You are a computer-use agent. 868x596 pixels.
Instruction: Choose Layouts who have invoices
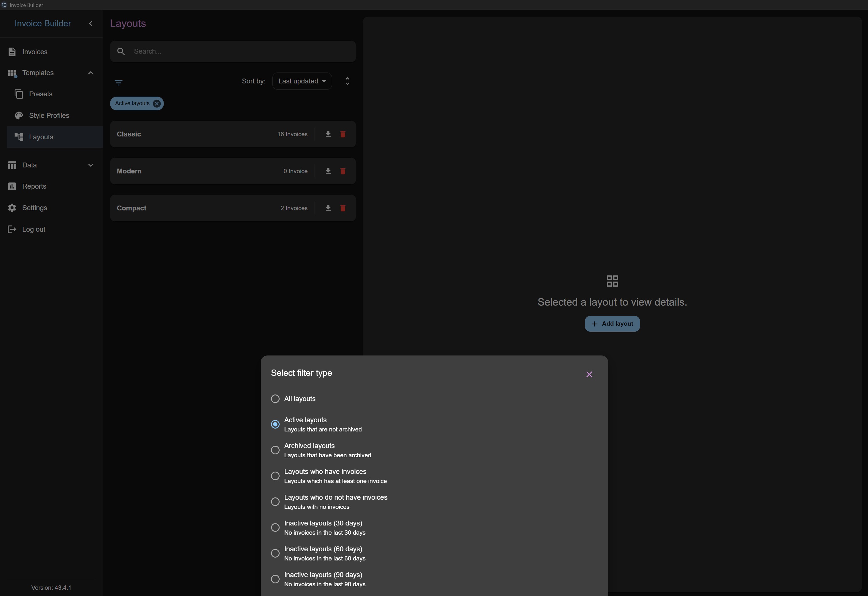(275, 476)
